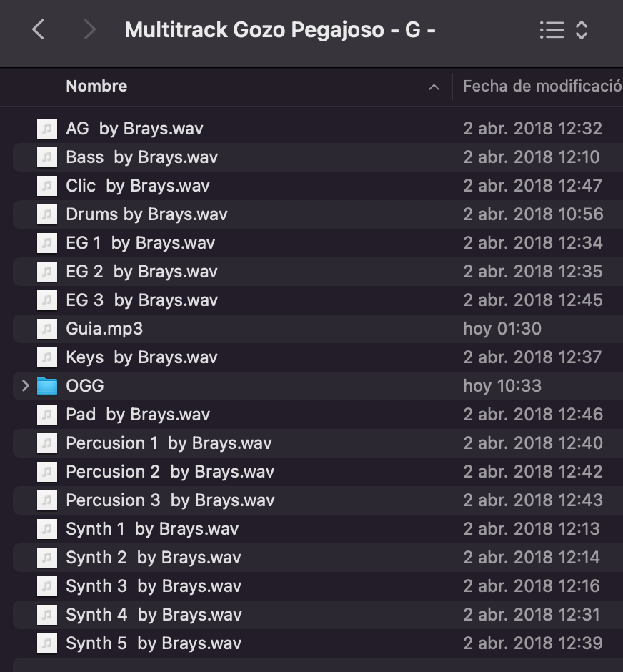The width and height of the screenshot is (623, 672).
Task: Open the view switcher up-down arrows
Action: pos(581,30)
